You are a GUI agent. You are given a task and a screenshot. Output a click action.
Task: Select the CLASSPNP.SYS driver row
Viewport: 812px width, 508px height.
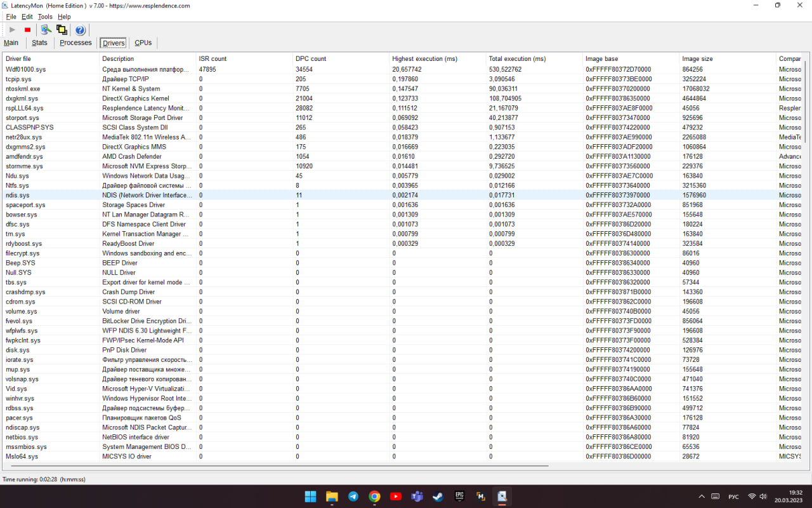(x=402, y=127)
